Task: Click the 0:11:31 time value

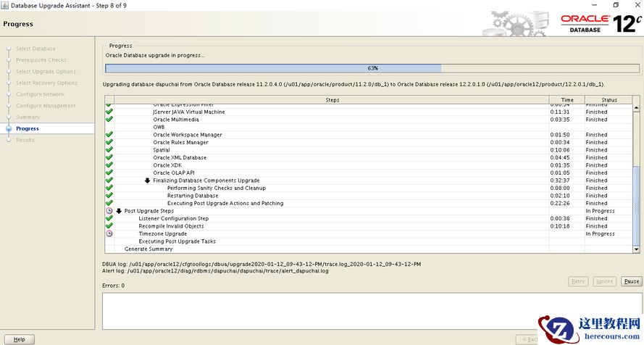Action: tap(560, 112)
